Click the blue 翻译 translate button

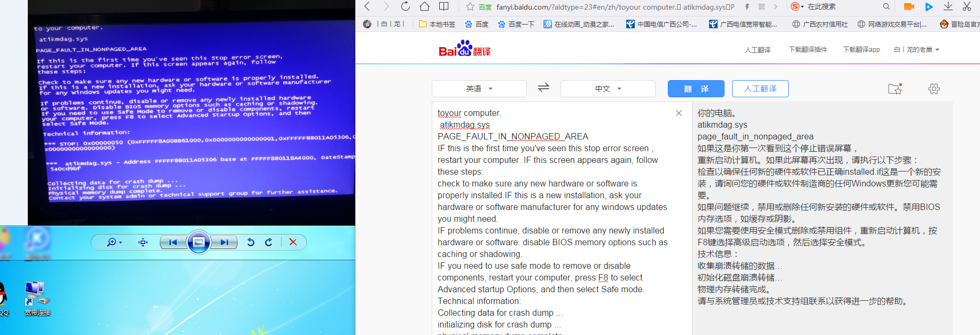[696, 89]
